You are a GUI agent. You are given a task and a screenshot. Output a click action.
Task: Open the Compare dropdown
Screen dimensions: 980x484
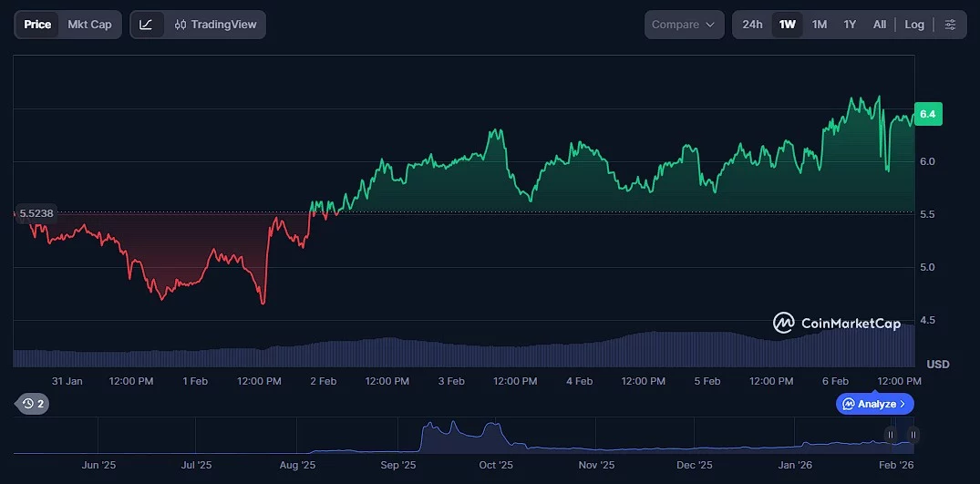[684, 25]
